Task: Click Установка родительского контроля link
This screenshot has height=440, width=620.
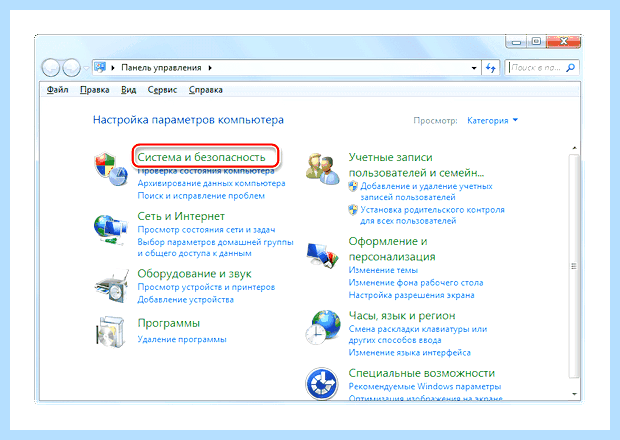Action: (x=432, y=215)
